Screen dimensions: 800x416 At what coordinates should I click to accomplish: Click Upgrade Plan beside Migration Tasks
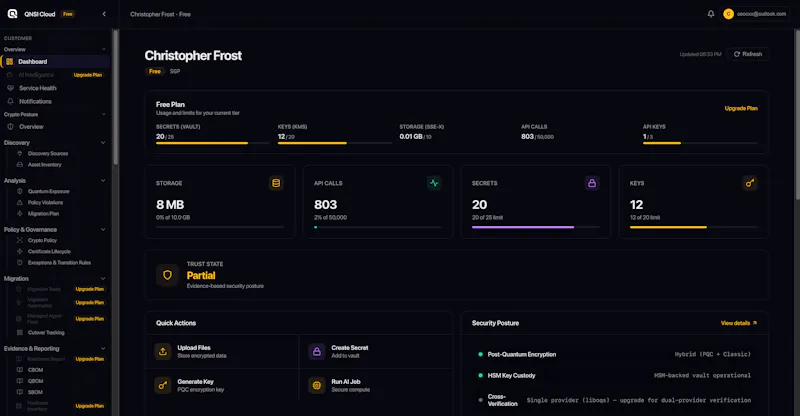click(90, 289)
